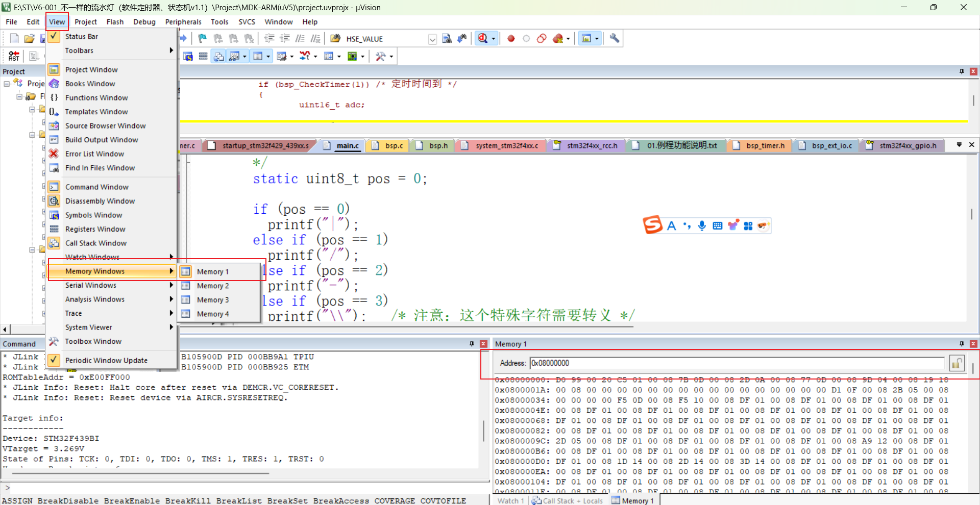Click the uncomment selection icon
Screen dimensions: 980x505
pos(315,38)
